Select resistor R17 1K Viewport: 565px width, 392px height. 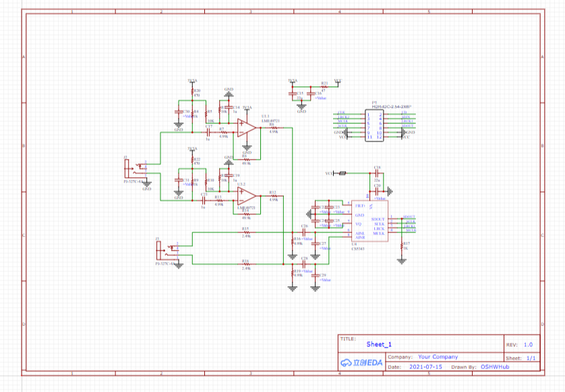402,247
